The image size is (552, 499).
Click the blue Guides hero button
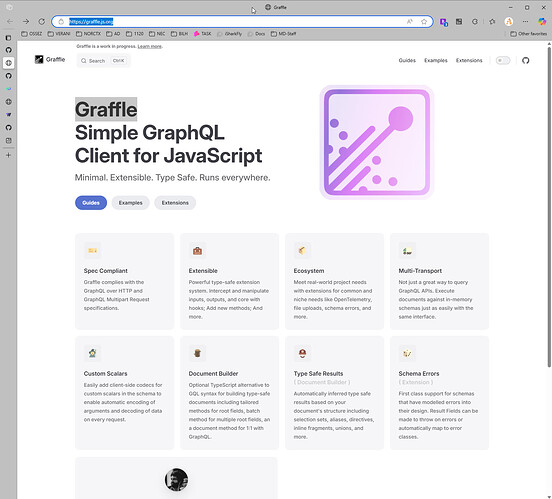tap(91, 203)
